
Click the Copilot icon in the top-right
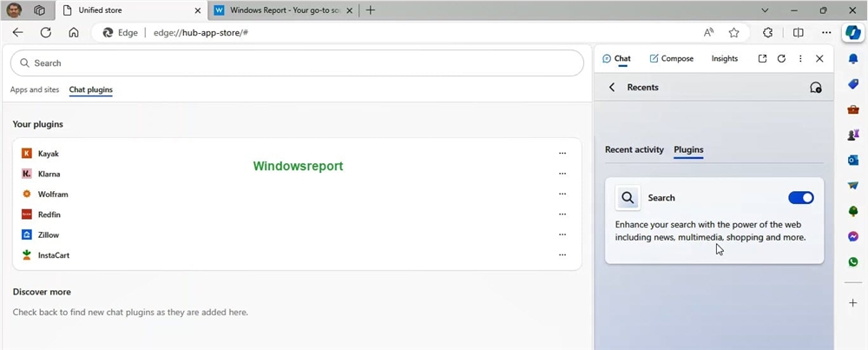[x=852, y=33]
